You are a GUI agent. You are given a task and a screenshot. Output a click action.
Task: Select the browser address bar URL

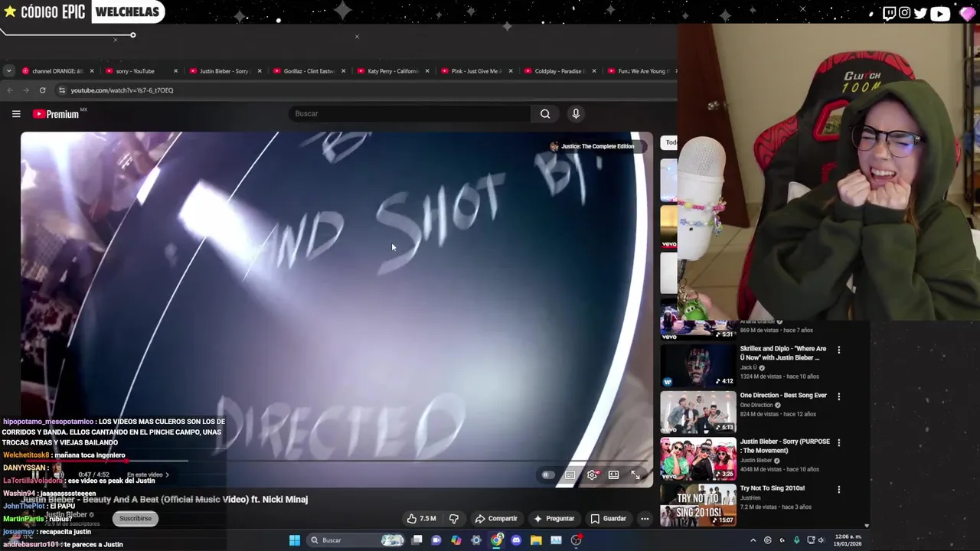tap(122, 90)
